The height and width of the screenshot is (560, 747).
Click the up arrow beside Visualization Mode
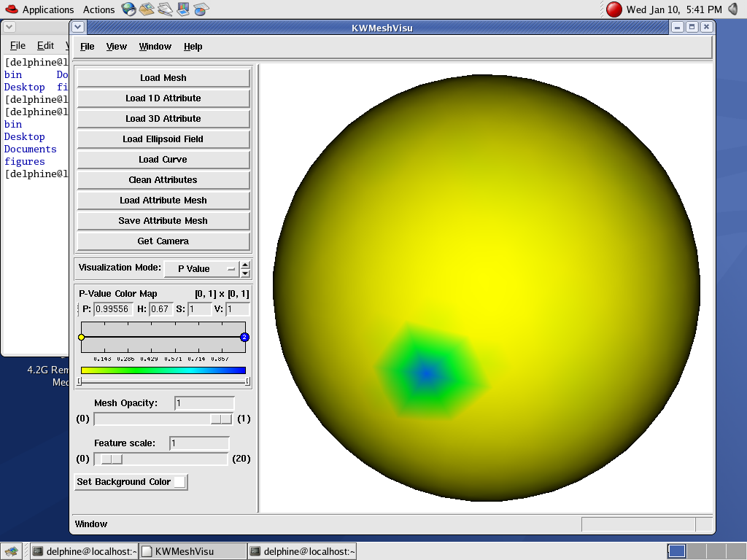click(x=245, y=265)
